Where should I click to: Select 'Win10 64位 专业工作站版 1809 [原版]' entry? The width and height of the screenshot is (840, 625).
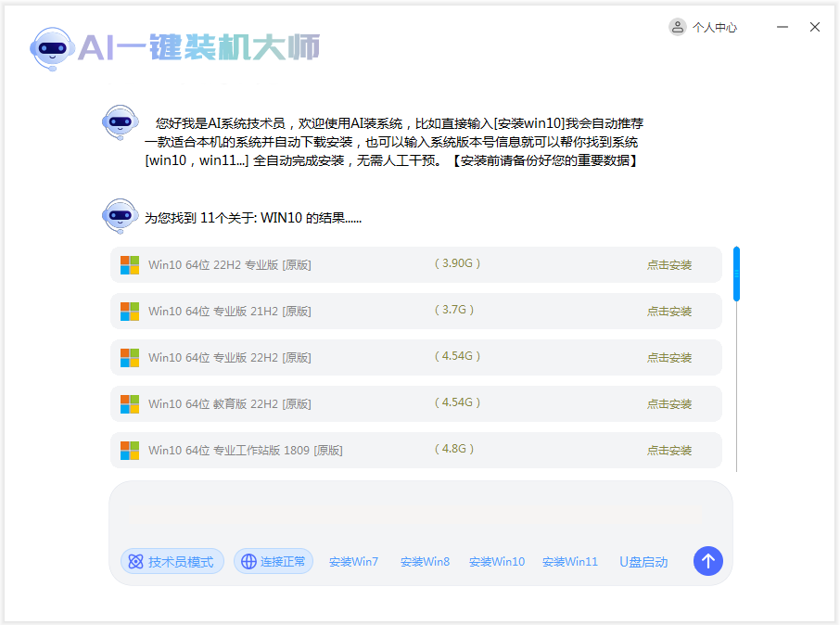(x=415, y=451)
